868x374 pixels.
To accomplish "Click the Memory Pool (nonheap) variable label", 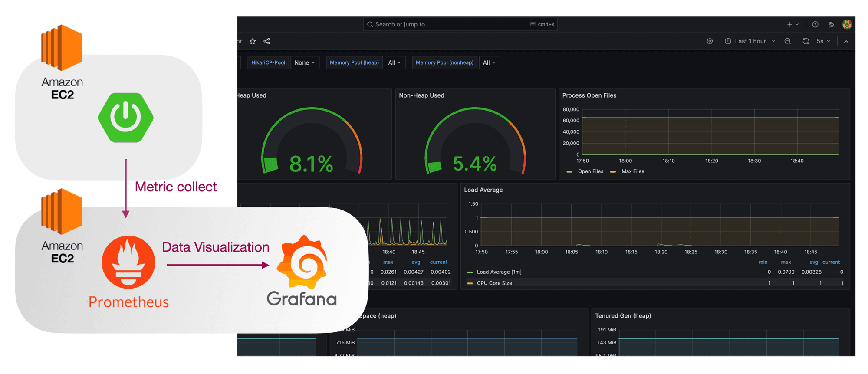I will (444, 62).
